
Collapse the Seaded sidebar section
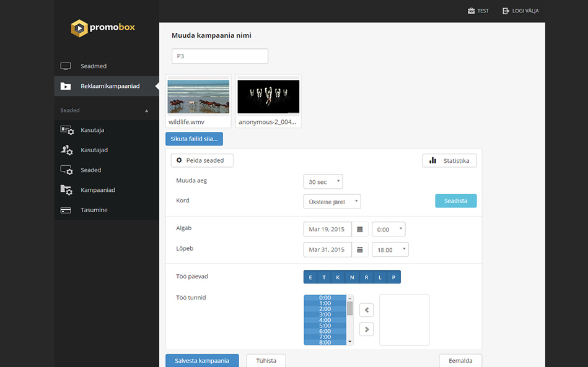click(x=146, y=111)
